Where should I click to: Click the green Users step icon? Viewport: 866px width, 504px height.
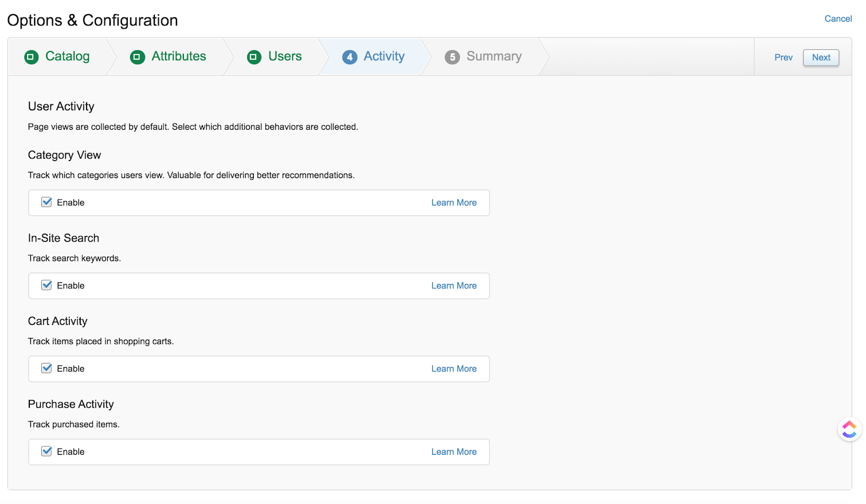(x=254, y=57)
